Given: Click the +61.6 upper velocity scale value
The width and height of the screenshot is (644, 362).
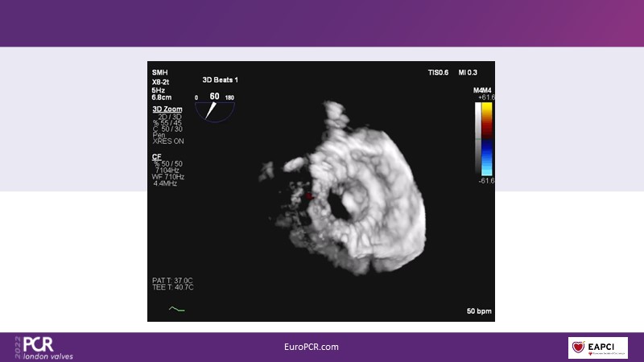Looking at the screenshot, I should click(485, 97).
